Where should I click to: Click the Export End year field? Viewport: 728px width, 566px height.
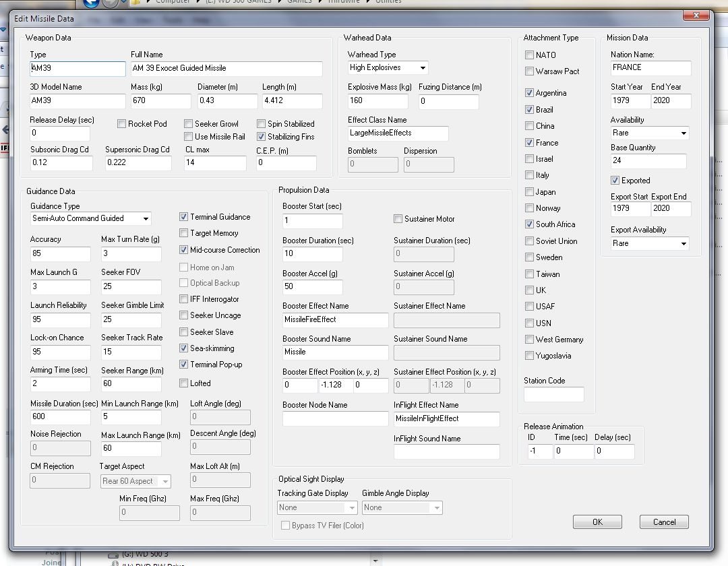tap(671, 209)
